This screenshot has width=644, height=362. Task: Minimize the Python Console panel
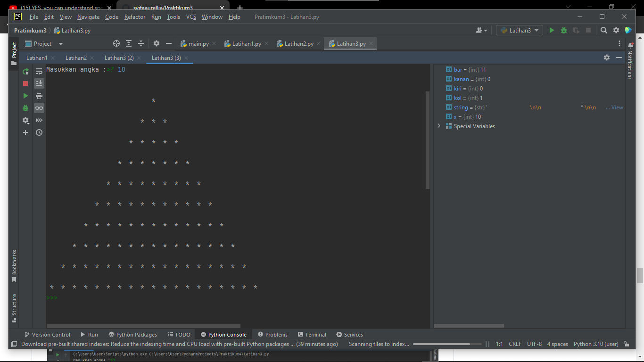[619, 58]
